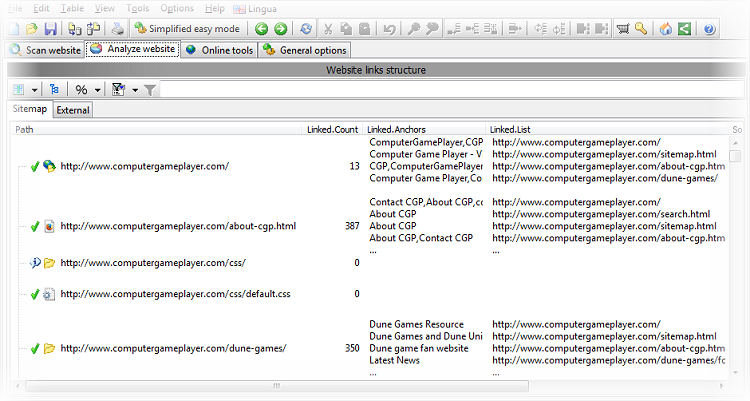Click the info status icon of css/ row

point(35,262)
